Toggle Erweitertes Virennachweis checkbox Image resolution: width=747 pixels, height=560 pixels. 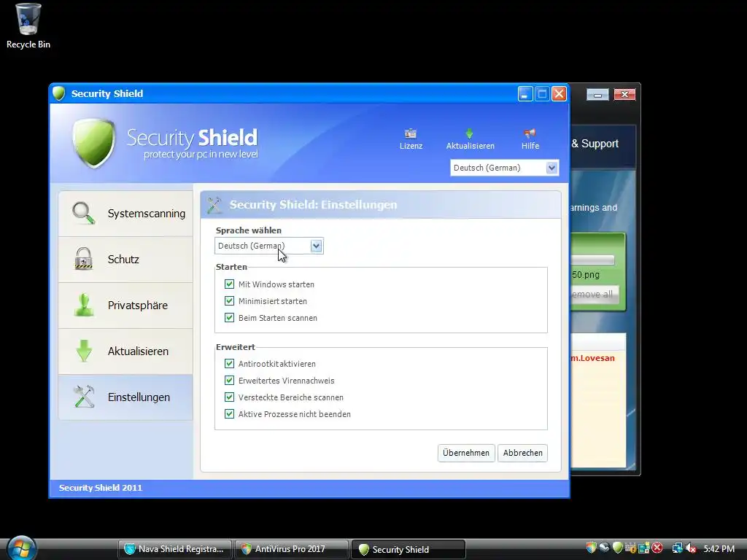click(229, 380)
